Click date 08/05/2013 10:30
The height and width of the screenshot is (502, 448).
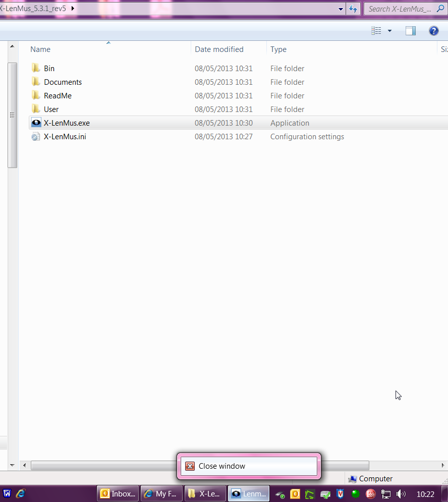point(223,123)
